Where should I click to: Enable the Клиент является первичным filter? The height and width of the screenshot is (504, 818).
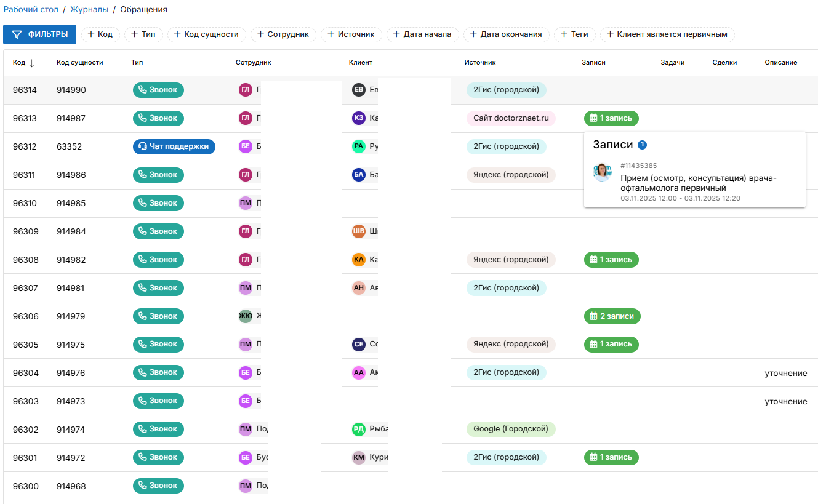coord(667,34)
